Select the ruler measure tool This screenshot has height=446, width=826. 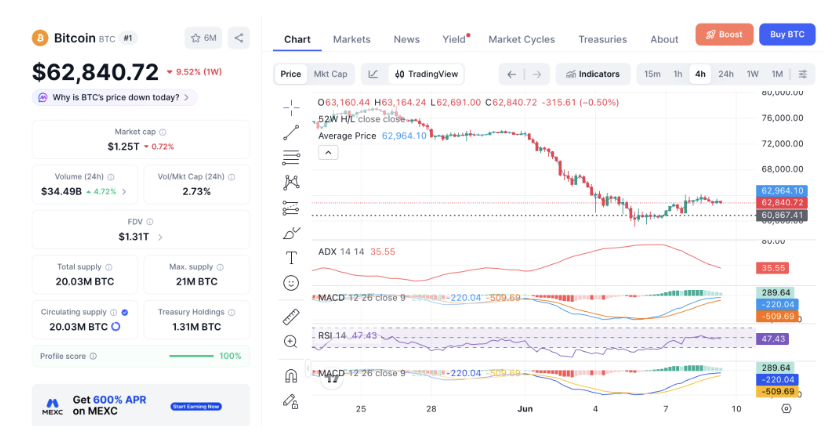coord(291,316)
